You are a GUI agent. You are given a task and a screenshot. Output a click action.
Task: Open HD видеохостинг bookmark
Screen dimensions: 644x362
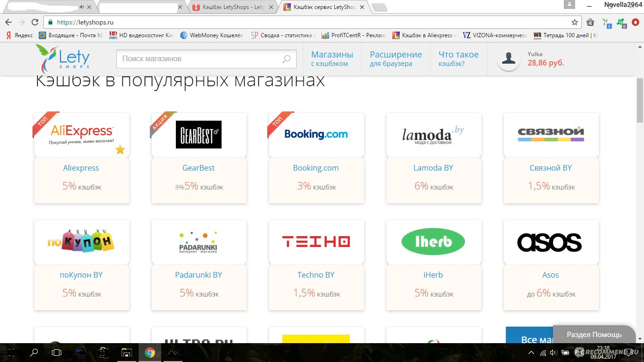[142, 35]
